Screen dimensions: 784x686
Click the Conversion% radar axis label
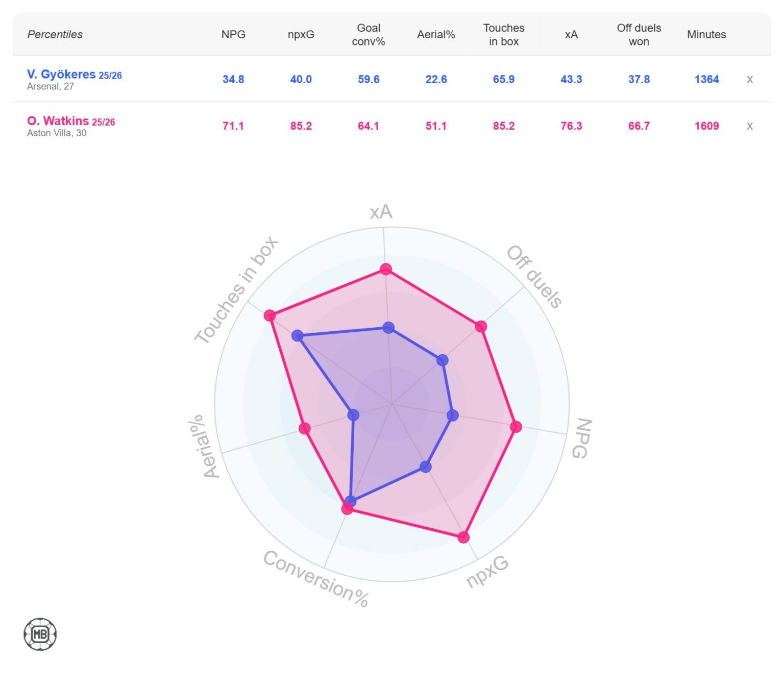tap(316, 579)
